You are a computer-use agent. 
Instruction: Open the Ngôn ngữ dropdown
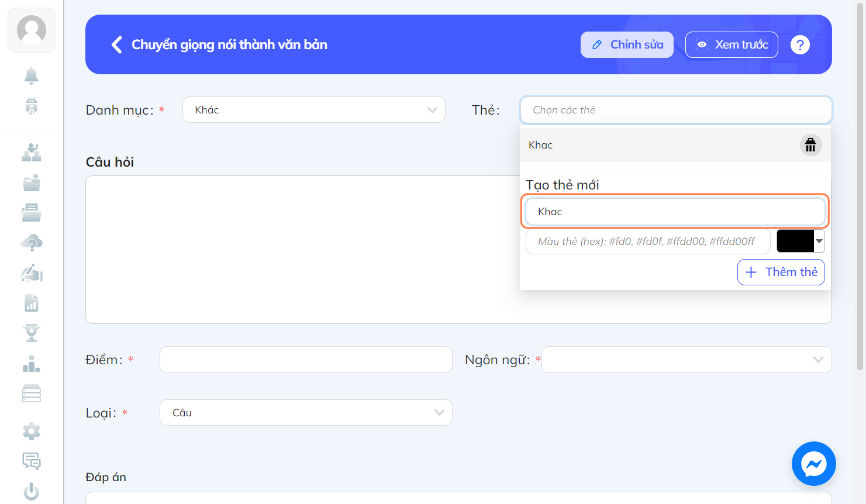(686, 360)
